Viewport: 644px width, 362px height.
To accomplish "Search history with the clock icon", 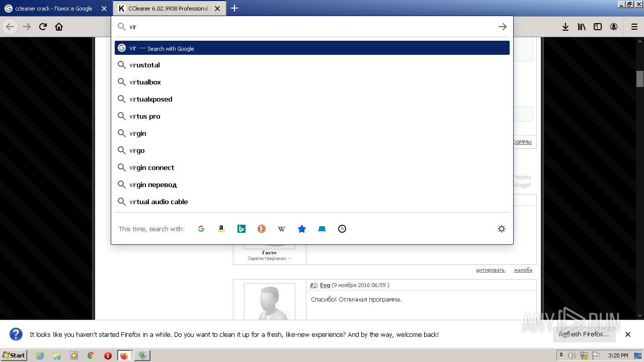I will [342, 229].
